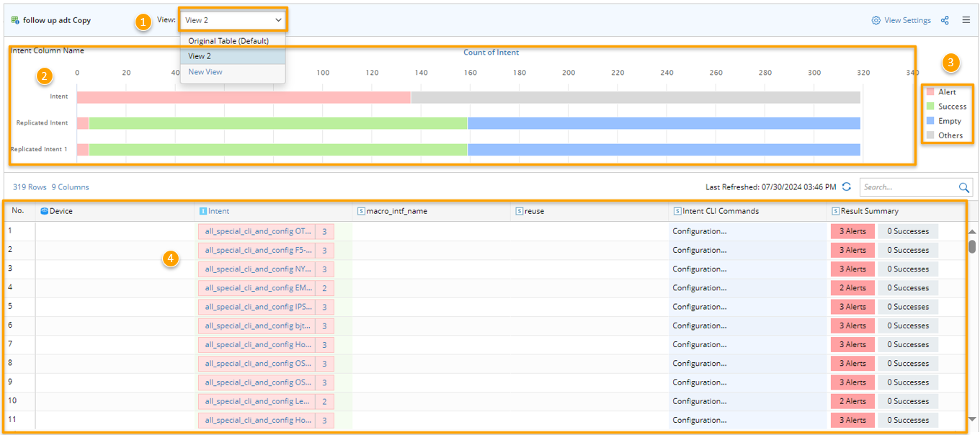
Task: Click the Result Summary column header
Action: [x=867, y=210]
